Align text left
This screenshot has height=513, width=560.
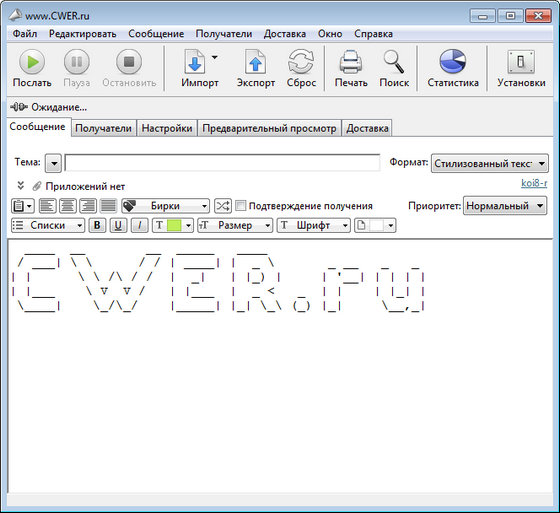click(47, 206)
